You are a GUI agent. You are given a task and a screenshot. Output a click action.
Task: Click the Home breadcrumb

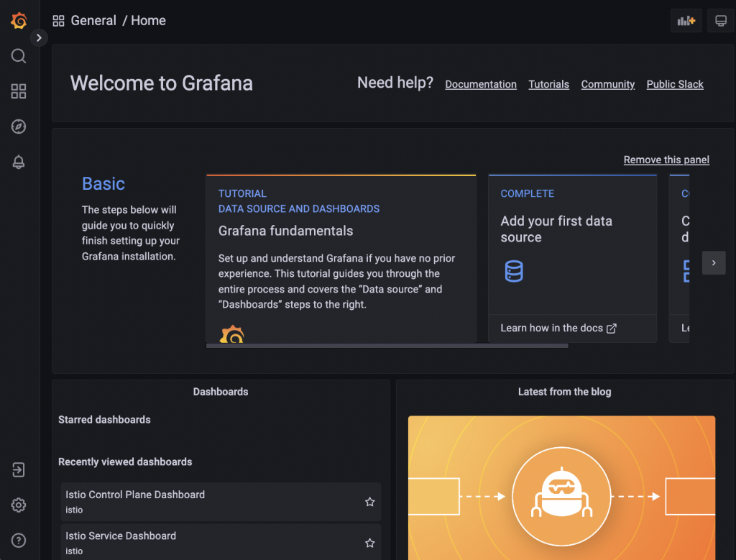pyautogui.click(x=148, y=21)
